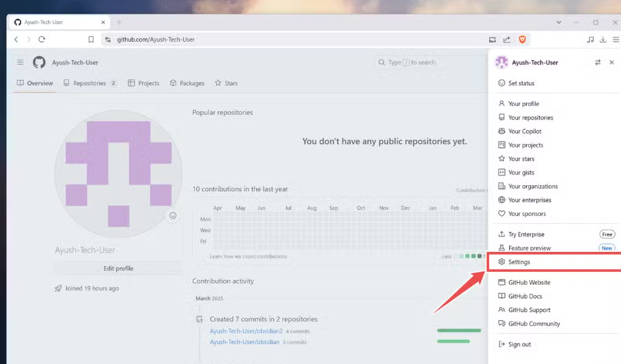Open Ayush-Tech-User/obsidian repository link
This screenshot has height=364, width=621.
[x=245, y=342]
